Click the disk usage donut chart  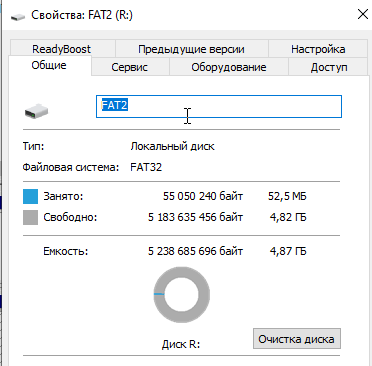click(x=182, y=294)
